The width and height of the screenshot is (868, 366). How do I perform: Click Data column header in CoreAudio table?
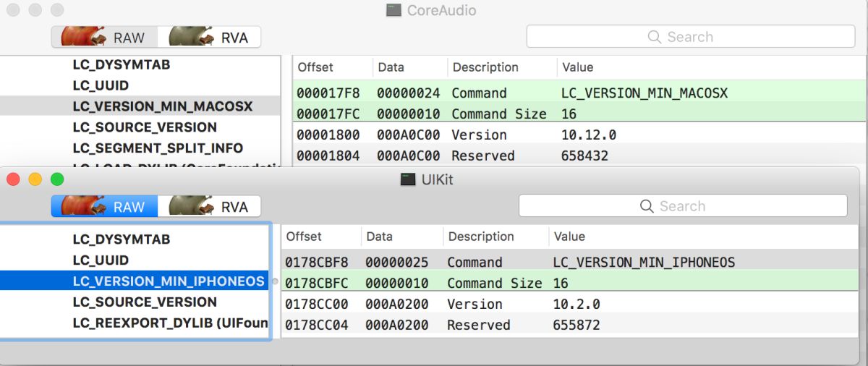409,67
